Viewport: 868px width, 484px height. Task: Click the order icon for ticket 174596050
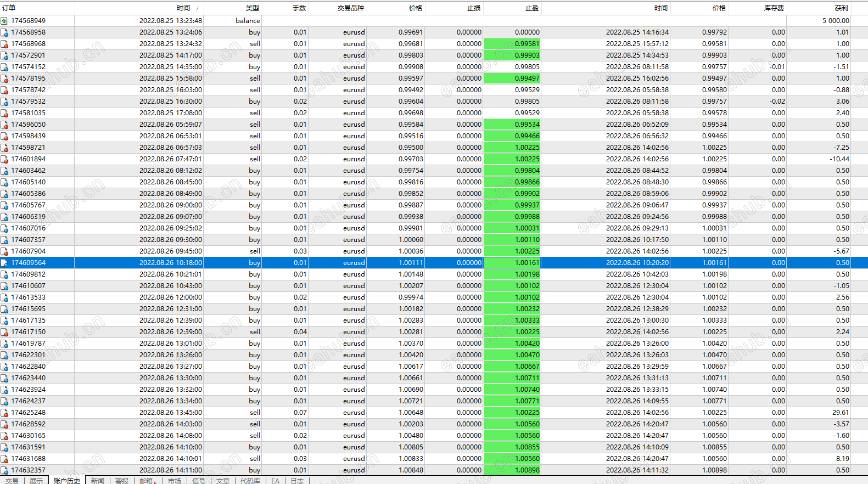click(4, 125)
